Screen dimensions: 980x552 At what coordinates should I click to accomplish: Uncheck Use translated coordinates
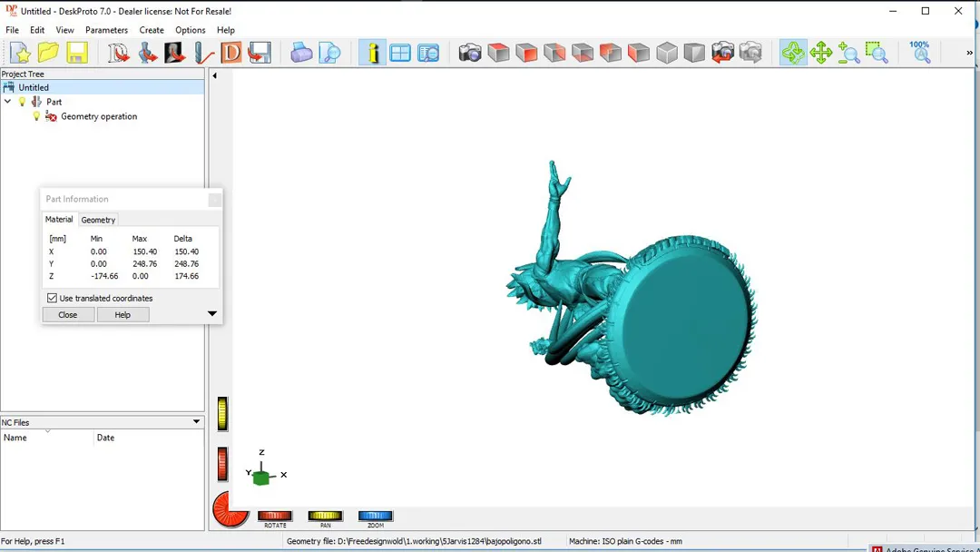pyautogui.click(x=52, y=298)
